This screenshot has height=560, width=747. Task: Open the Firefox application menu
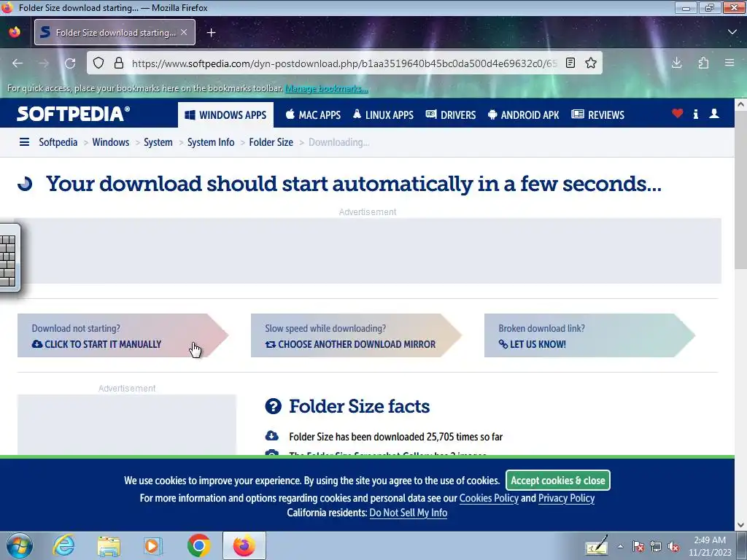click(x=729, y=63)
